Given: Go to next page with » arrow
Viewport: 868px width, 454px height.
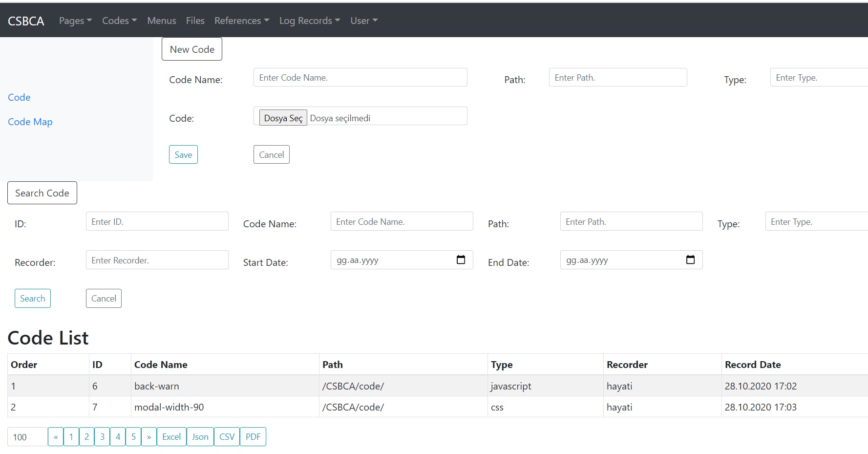Looking at the screenshot, I should click(x=149, y=437).
